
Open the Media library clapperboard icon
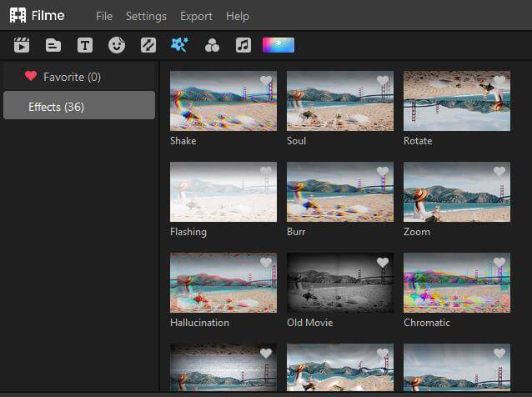22,45
